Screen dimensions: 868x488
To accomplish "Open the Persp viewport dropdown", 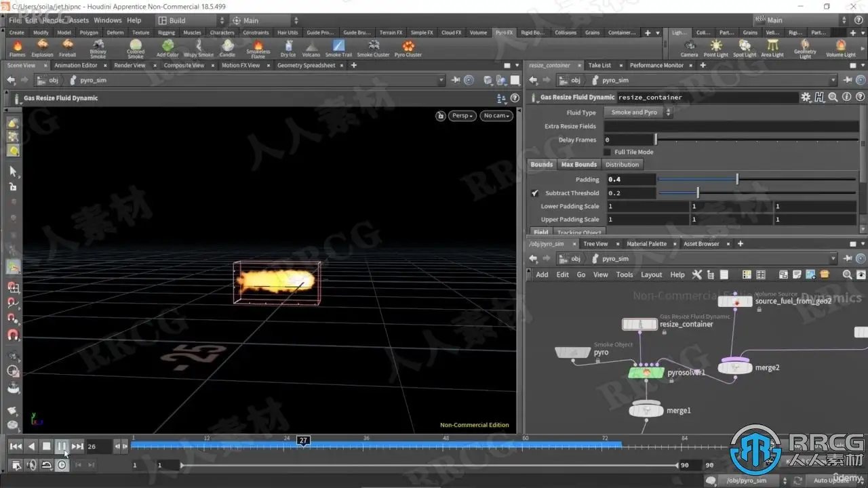I will [x=462, y=116].
